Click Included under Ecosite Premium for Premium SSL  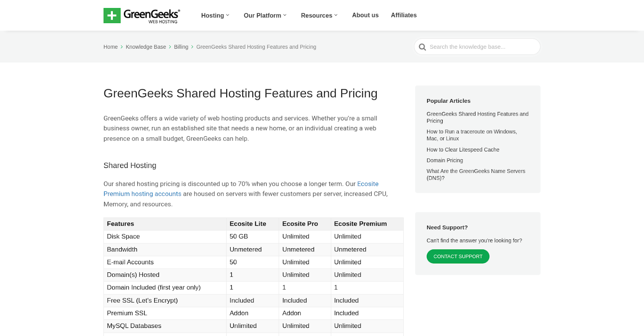(x=346, y=313)
